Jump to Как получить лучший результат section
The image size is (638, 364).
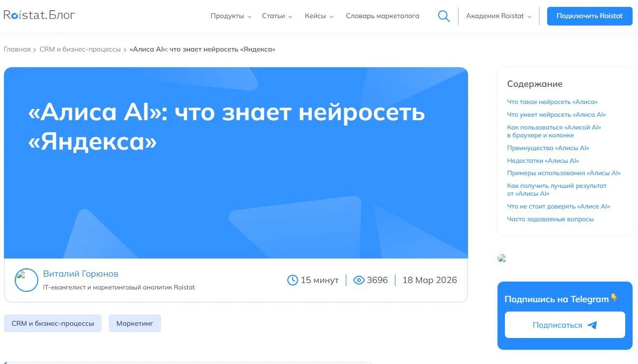point(556,189)
